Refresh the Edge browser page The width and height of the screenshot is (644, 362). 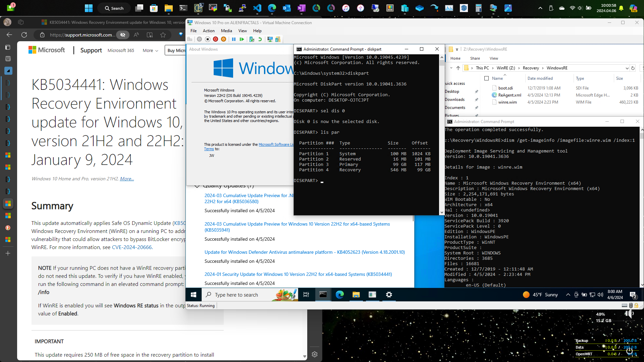pyautogui.click(x=24, y=35)
